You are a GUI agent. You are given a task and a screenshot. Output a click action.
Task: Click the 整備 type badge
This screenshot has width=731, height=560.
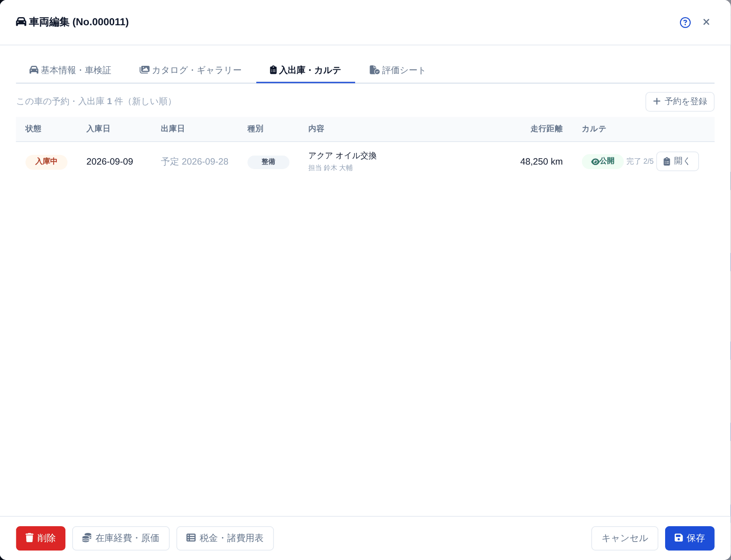tap(268, 162)
